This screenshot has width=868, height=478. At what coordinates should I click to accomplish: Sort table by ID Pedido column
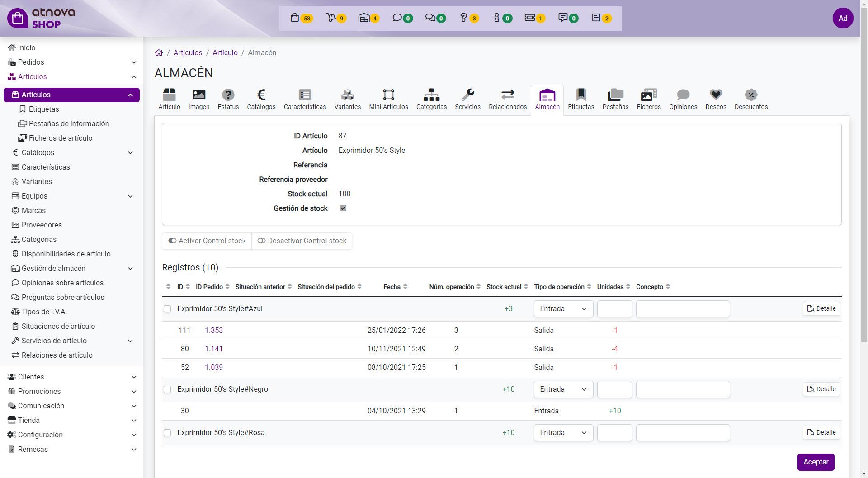point(212,287)
